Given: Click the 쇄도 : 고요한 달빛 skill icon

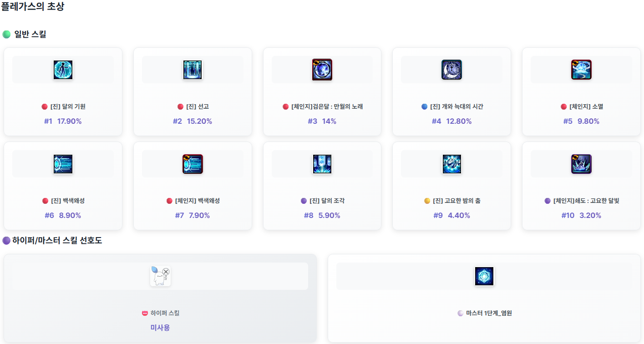Looking at the screenshot, I should (x=581, y=164).
